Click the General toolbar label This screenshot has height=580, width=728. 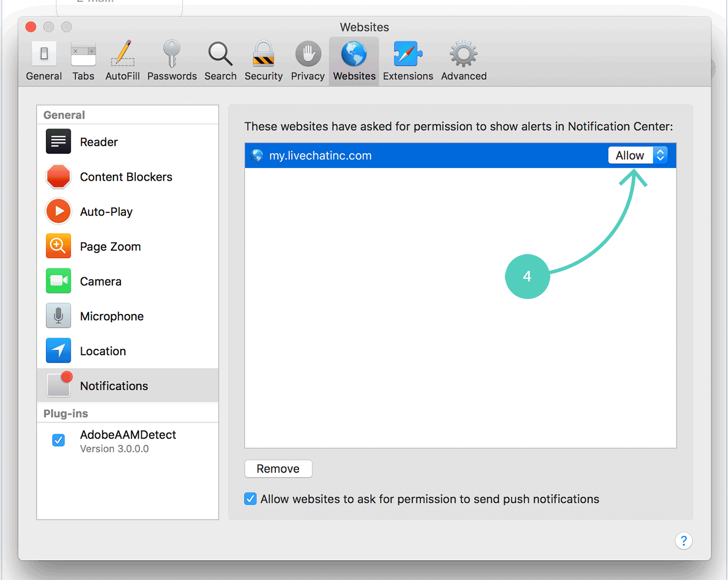click(x=44, y=76)
